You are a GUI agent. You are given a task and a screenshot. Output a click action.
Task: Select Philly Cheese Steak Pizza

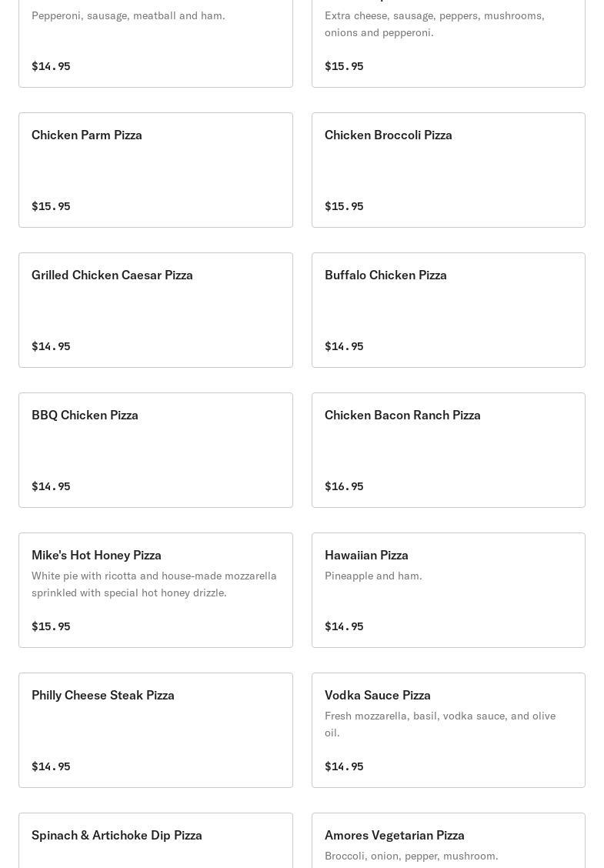(155, 730)
